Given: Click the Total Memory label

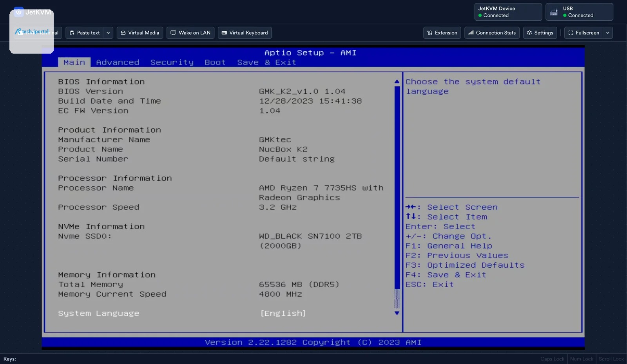Looking at the screenshot, I should pyautogui.click(x=91, y=285).
